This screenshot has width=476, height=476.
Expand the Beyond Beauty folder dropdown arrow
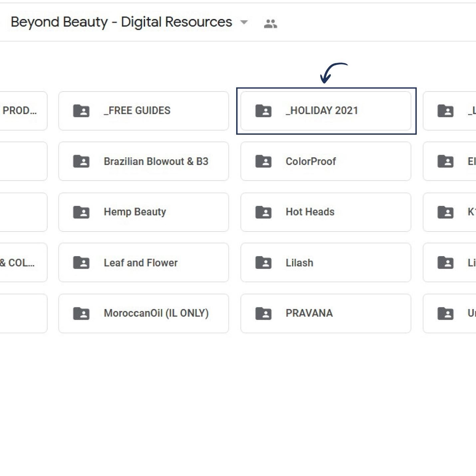point(244,22)
